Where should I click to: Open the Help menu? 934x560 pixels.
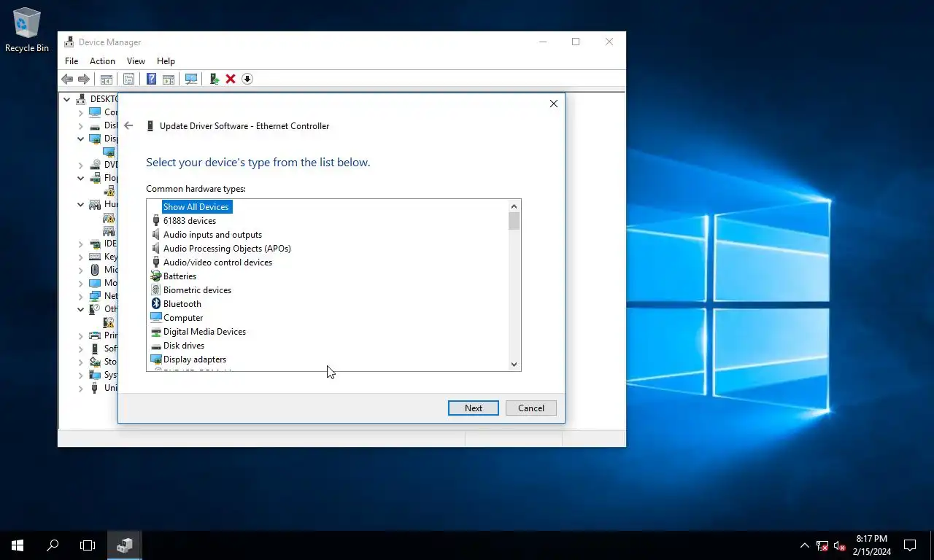point(166,61)
